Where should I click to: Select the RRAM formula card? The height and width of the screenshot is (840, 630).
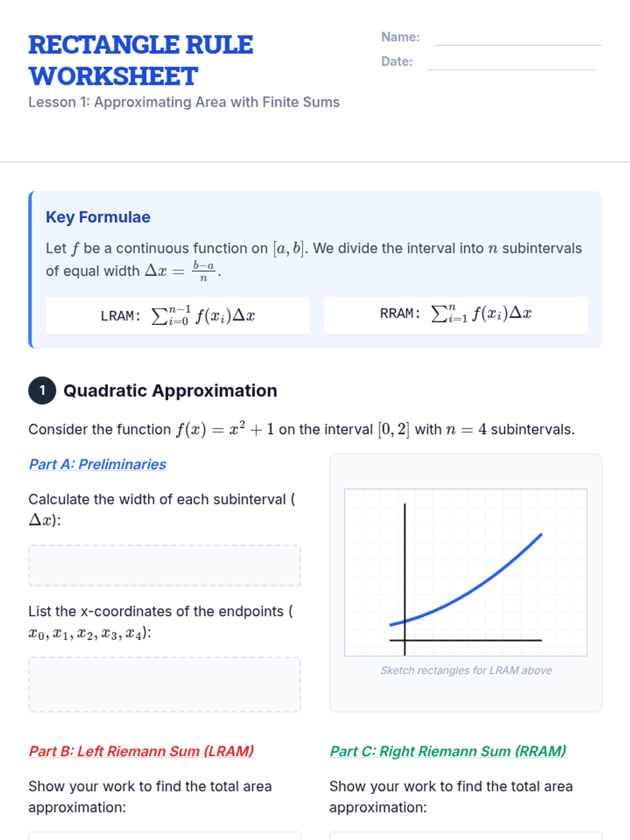(456, 315)
